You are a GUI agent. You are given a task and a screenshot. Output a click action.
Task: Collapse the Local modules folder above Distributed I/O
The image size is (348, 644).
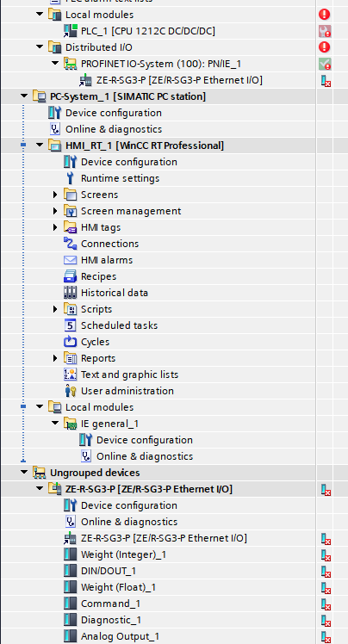pyautogui.click(x=40, y=14)
